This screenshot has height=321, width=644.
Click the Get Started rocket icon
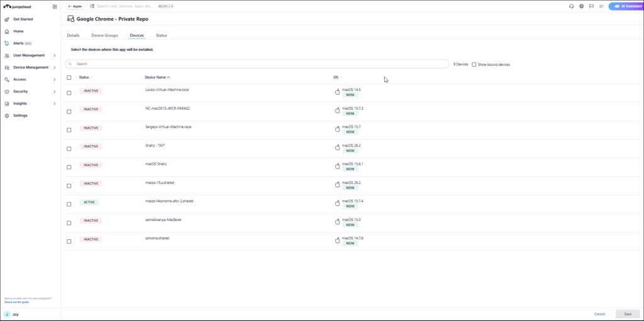pyautogui.click(x=6, y=19)
